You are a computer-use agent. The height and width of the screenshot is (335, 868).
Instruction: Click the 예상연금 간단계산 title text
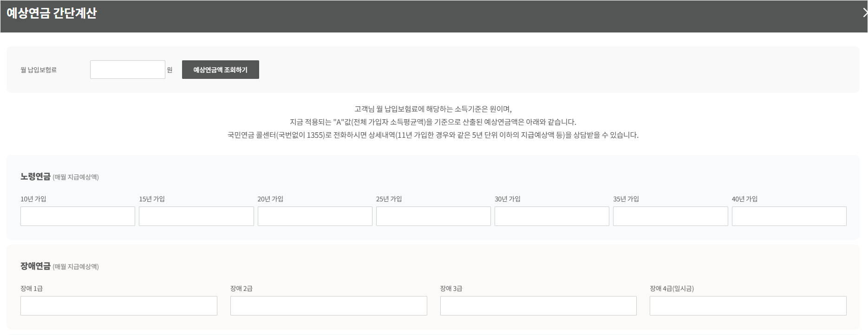point(52,13)
